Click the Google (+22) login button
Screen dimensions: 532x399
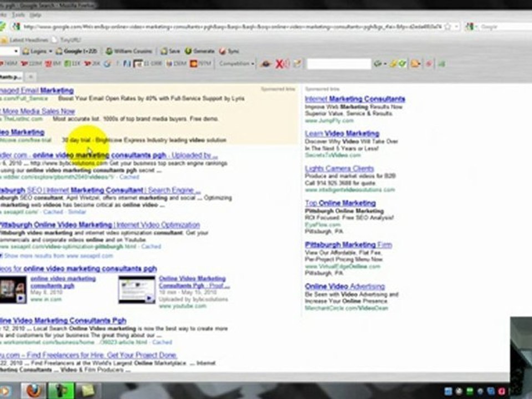click(76, 51)
